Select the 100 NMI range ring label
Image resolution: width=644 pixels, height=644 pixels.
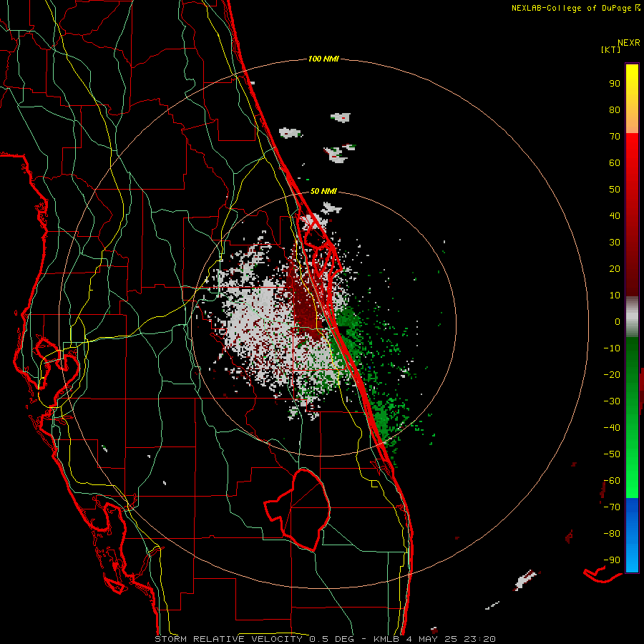tap(323, 59)
